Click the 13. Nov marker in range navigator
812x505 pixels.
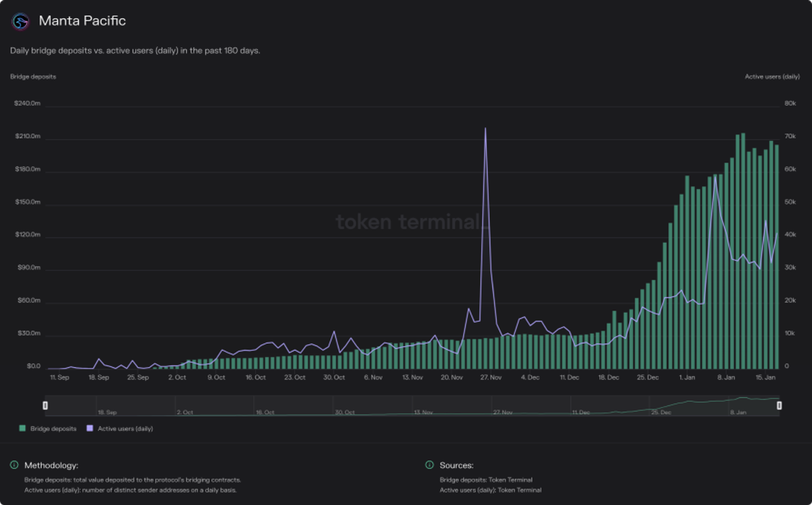tap(423, 412)
